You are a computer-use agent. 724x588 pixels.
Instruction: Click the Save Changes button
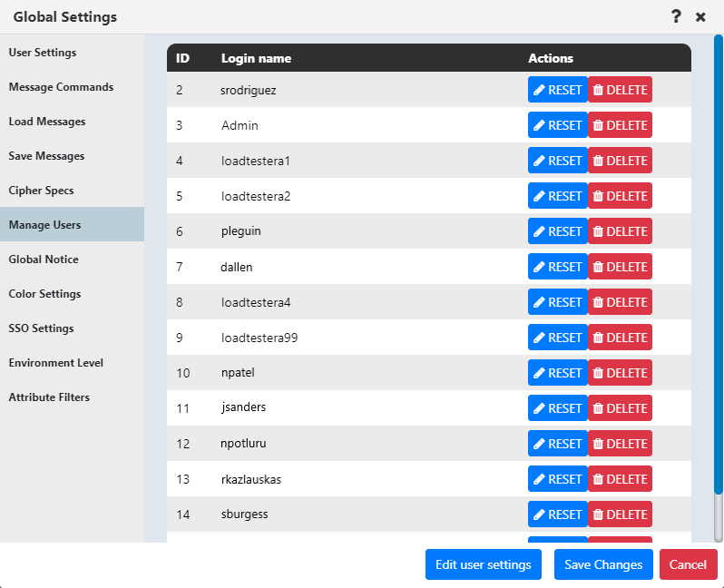pyautogui.click(x=603, y=564)
